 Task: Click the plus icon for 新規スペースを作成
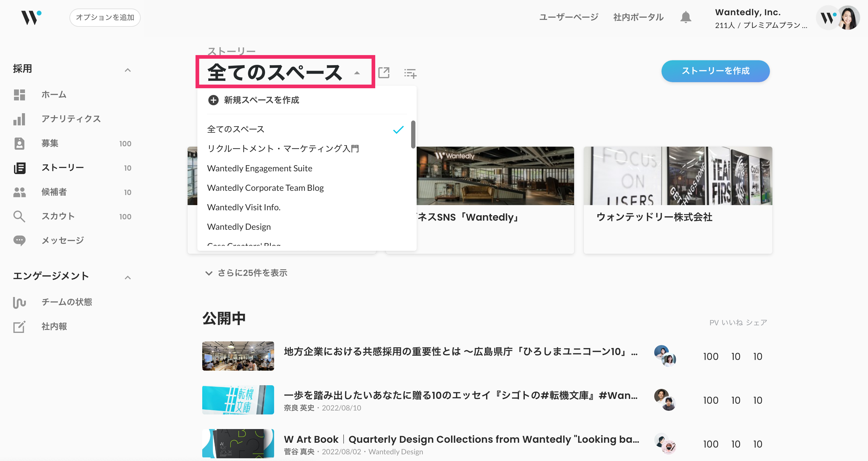click(213, 100)
